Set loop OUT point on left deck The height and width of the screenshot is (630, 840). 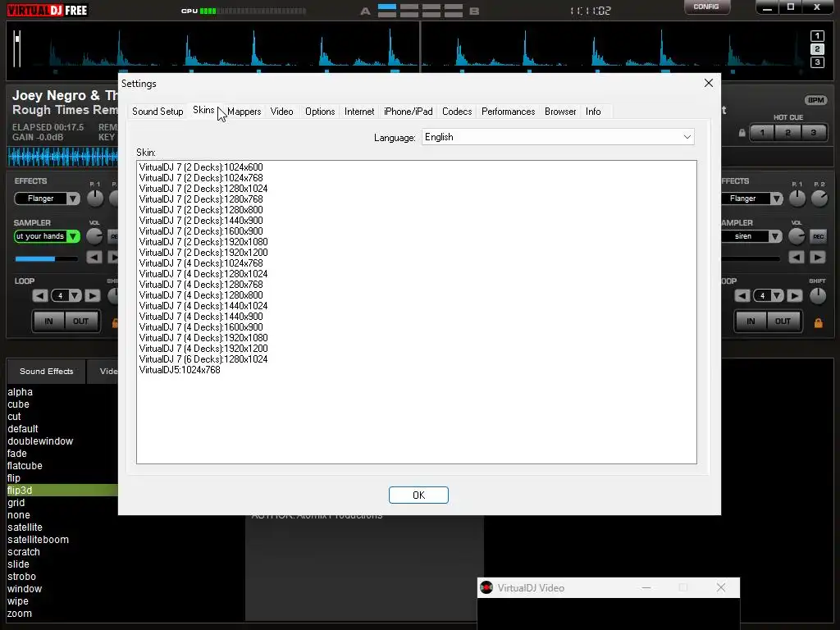(81, 322)
